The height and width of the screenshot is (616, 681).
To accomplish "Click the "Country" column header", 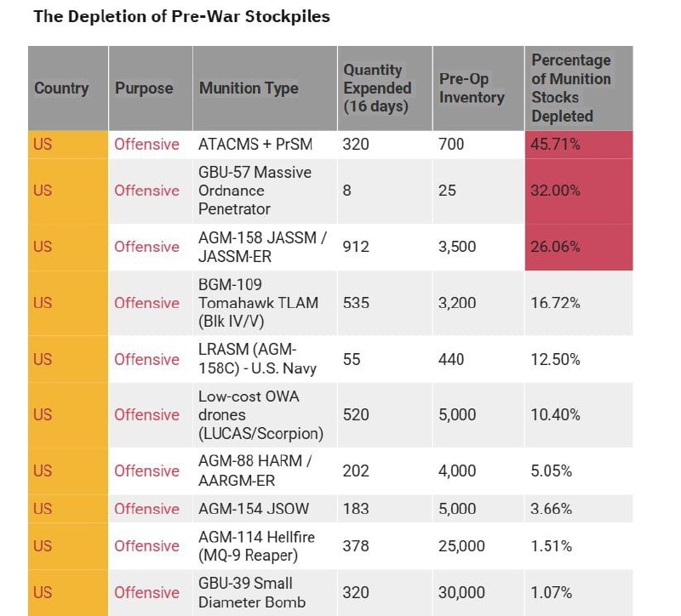I will [x=61, y=88].
